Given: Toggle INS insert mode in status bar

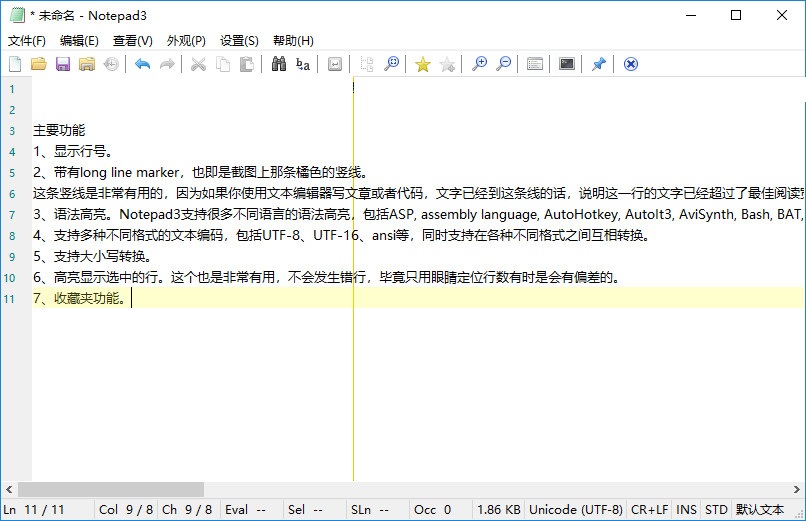Looking at the screenshot, I should tap(686, 510).
